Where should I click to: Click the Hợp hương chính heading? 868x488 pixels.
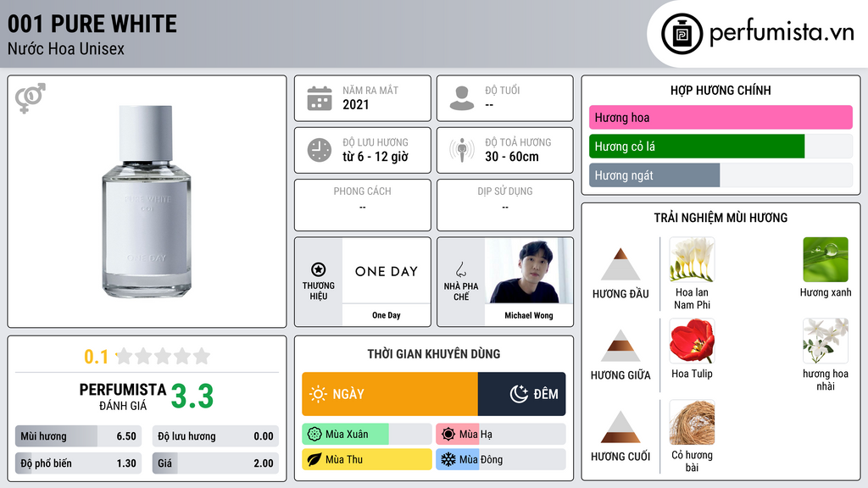[721, 90]
